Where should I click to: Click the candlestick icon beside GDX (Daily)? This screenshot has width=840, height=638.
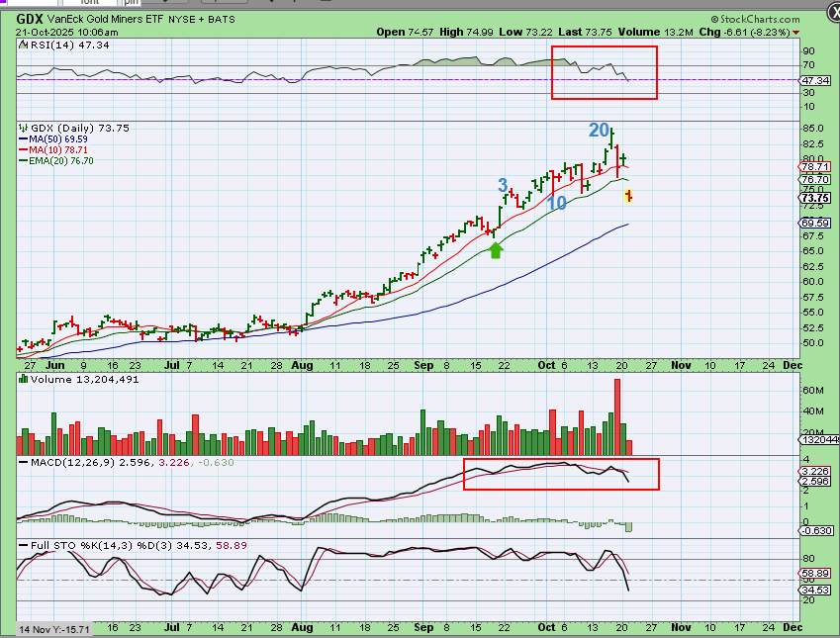coord(23,128)
